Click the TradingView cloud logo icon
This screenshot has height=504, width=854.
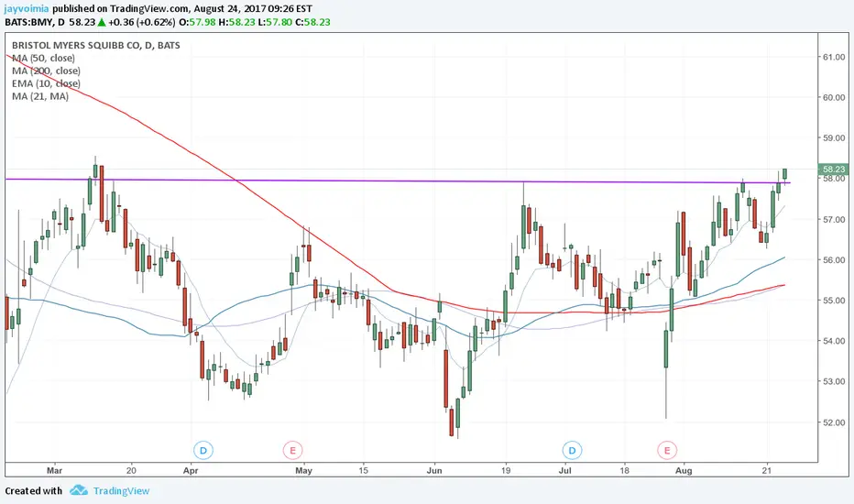(x=79, y=490)
